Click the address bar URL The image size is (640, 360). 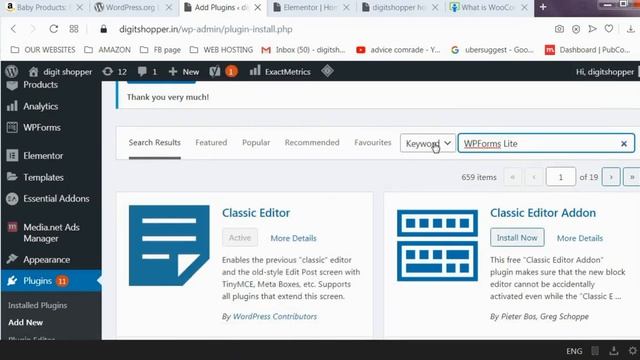tap(206, 29)
